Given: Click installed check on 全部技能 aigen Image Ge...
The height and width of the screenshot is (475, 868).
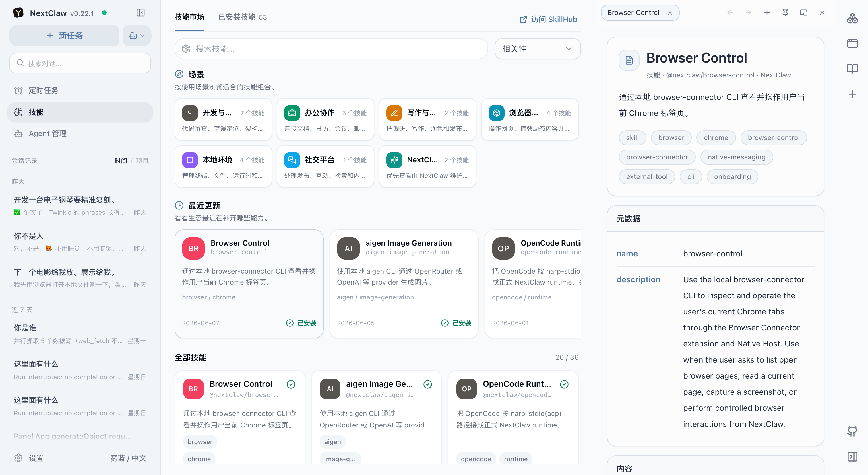Looking at the screenshot, I should coord(428,384).
